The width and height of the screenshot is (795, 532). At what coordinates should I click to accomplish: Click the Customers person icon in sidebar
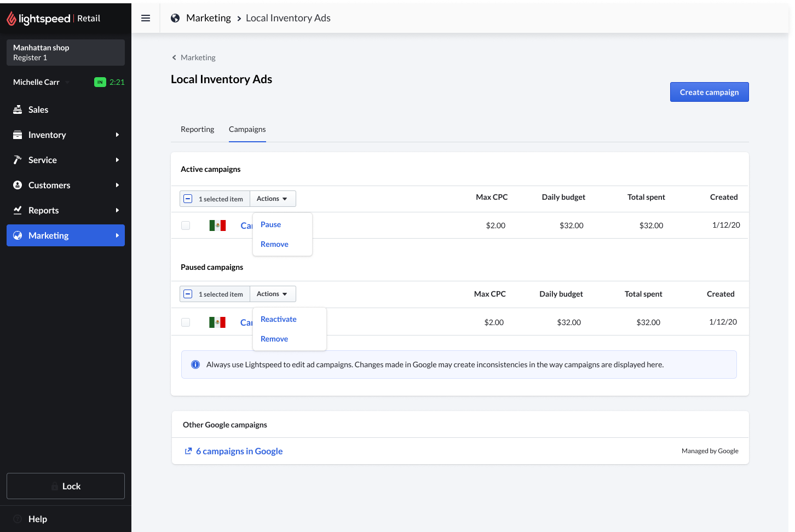click(x=18, y=185)
